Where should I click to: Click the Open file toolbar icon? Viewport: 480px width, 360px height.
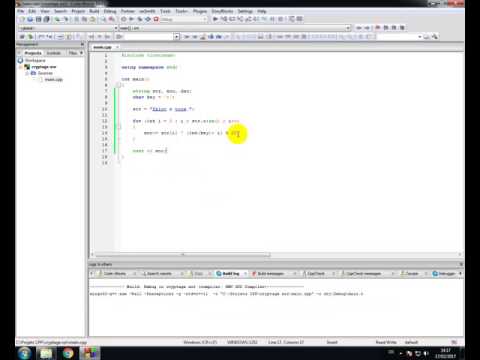click(x=30, y=19)
